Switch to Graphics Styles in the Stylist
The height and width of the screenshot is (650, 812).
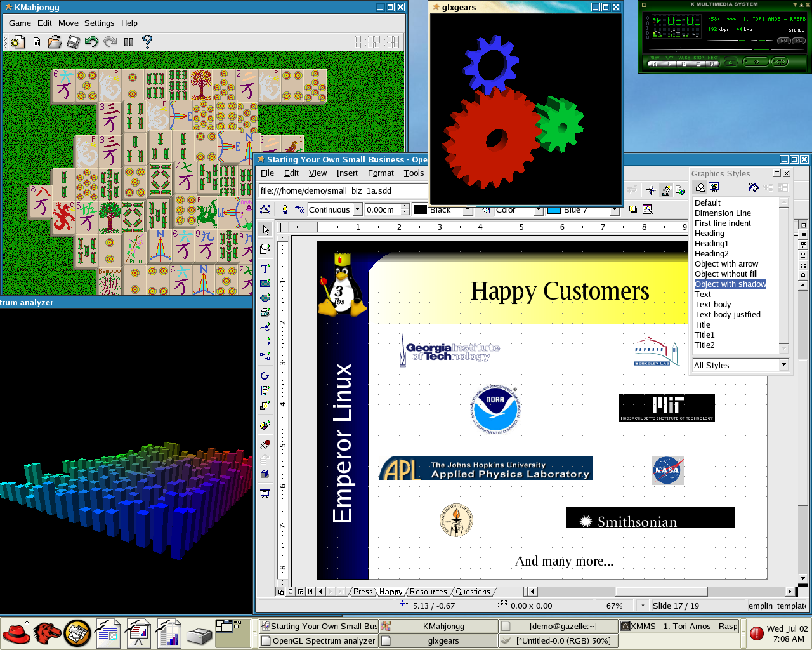(x=699, y=188)
